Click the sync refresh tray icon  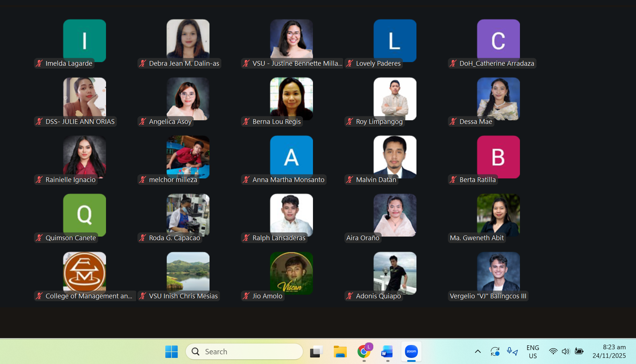pos(495,351)
